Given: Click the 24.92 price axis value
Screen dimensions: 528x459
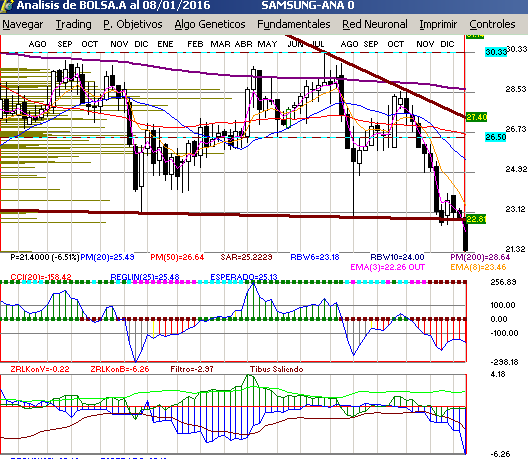Looking at the screenshot, I should point(516,169).
